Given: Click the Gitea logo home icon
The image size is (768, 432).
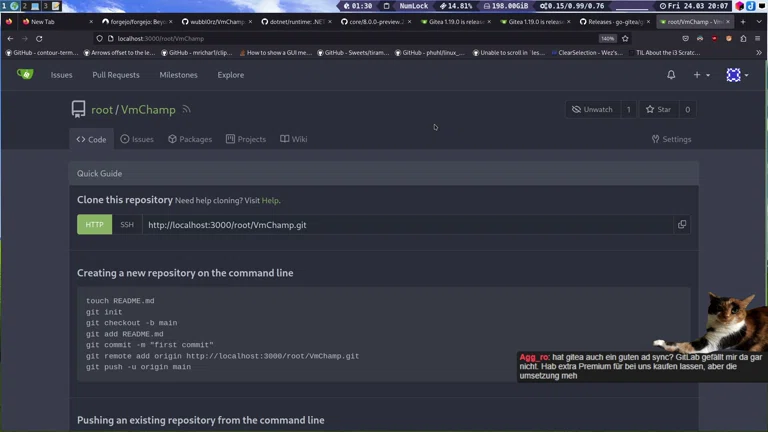Looking at the screenshot, I should pos(25,74).
